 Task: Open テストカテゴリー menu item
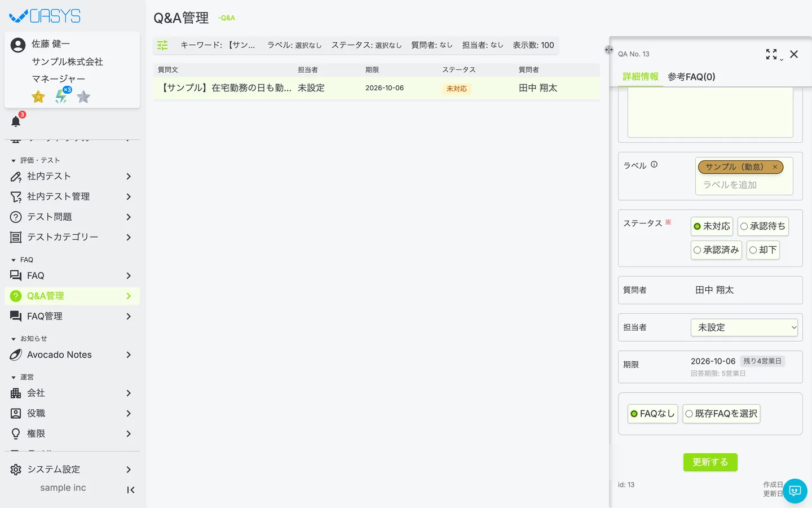pyautogui.click(x=72, y=237)
